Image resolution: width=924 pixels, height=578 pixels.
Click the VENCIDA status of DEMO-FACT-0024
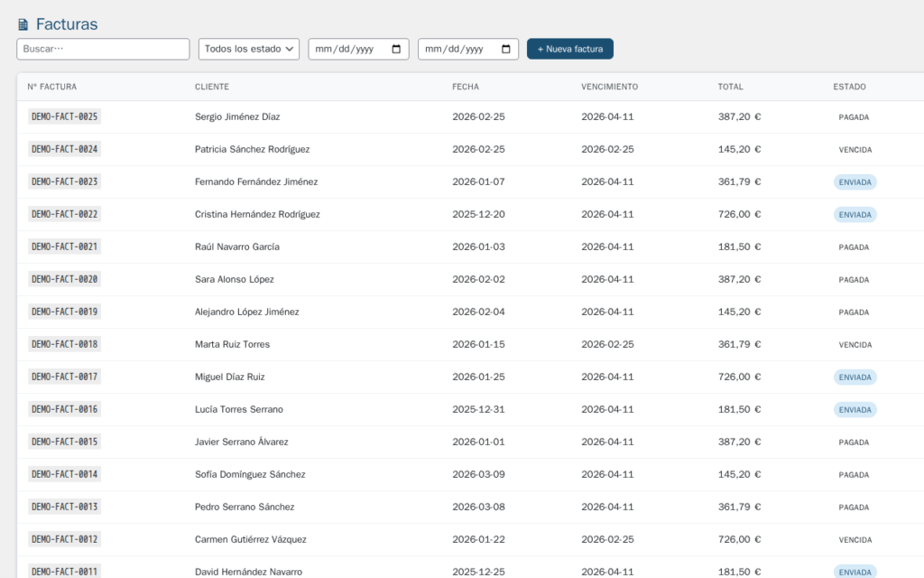(854, 149)
